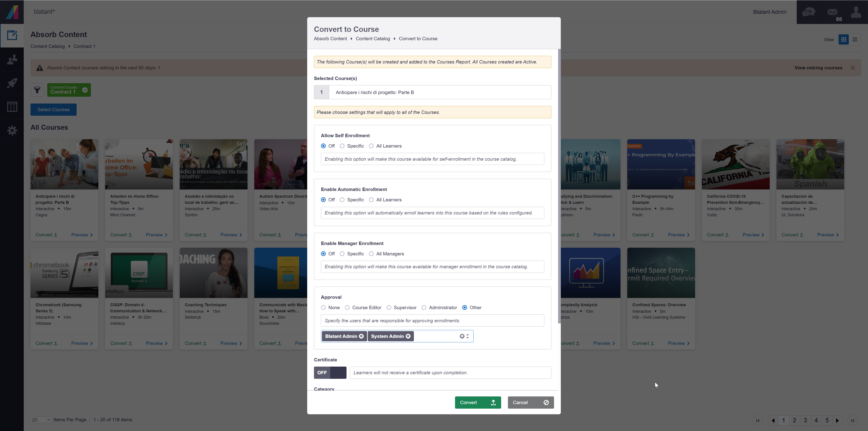The height and width of the screenshot is (431, 868).
Task: Open the View retiring courses link
Action: point(818,67)
